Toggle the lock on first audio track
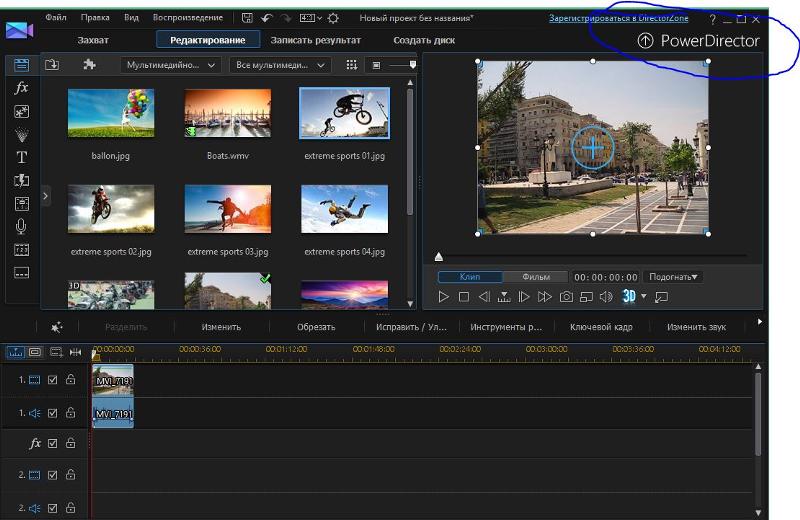This screenshot has width=800, height=520. pyautogui.click(x=70, y=412)
